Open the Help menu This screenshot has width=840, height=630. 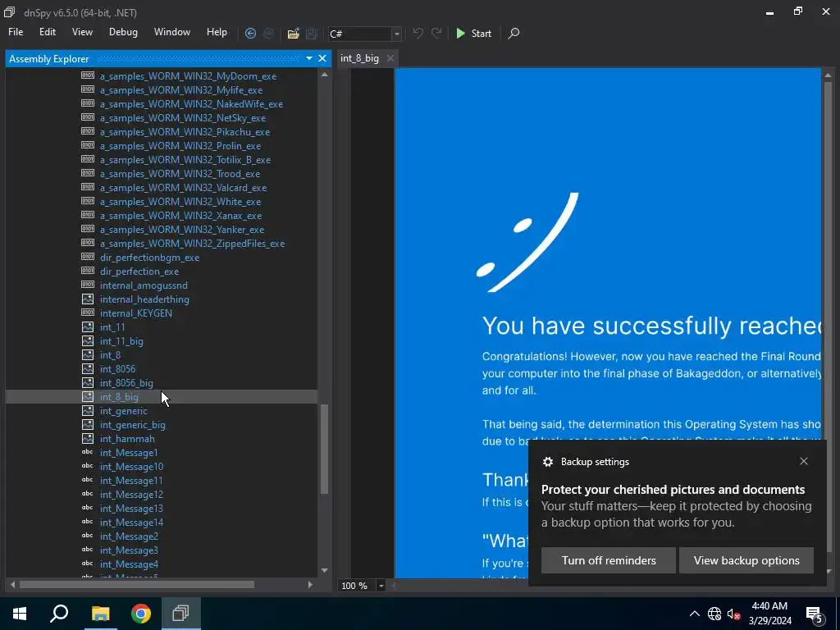tap(217, 32)
